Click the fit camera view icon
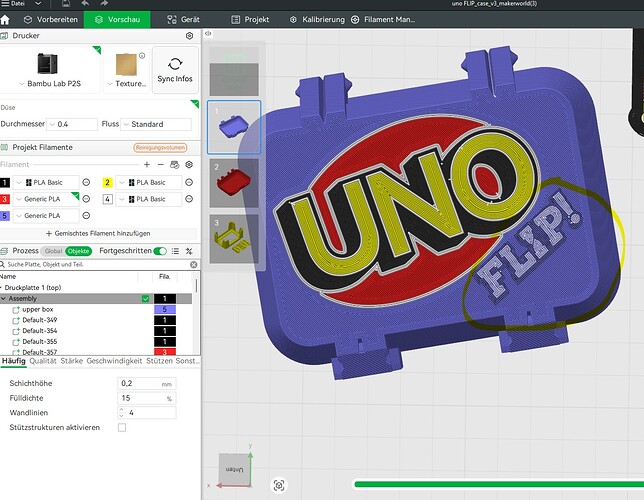Screen dimensions: 644x500 click(279, 485)
